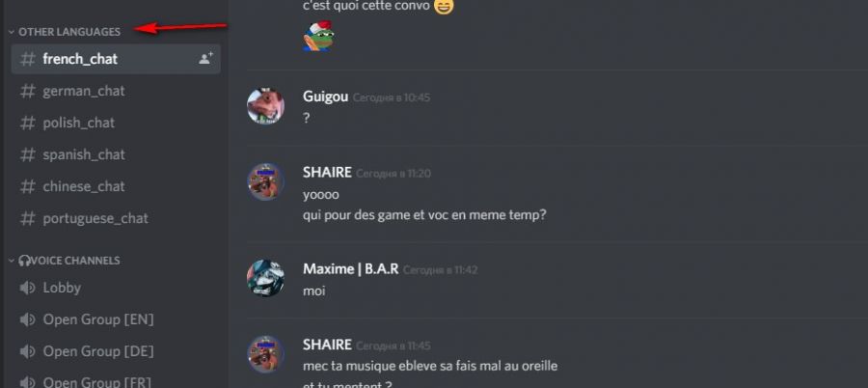The height and width of the screenshot is (388, 868).
Task: Switch to the polish_chat channel
Action: [x=116, y=123]
